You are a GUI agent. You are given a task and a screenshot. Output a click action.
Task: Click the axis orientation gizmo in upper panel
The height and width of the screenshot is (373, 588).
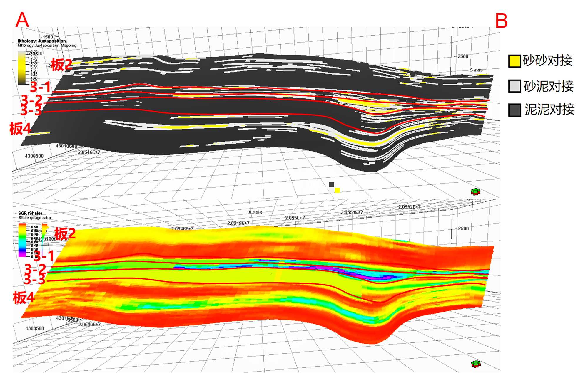coord(475,192)
